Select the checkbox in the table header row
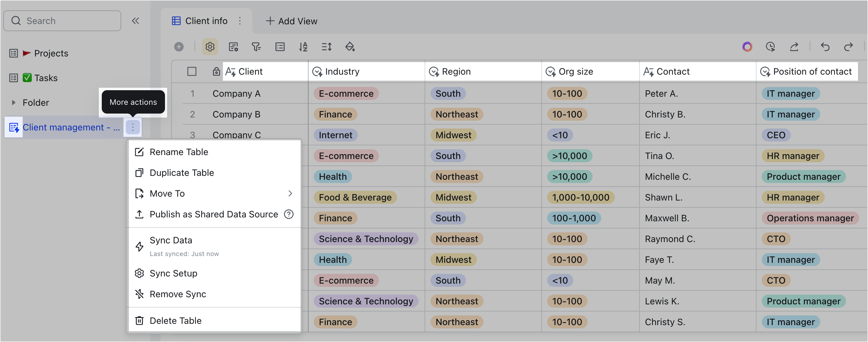The width and height of the screenshot is (868, 342). [192, 71]
